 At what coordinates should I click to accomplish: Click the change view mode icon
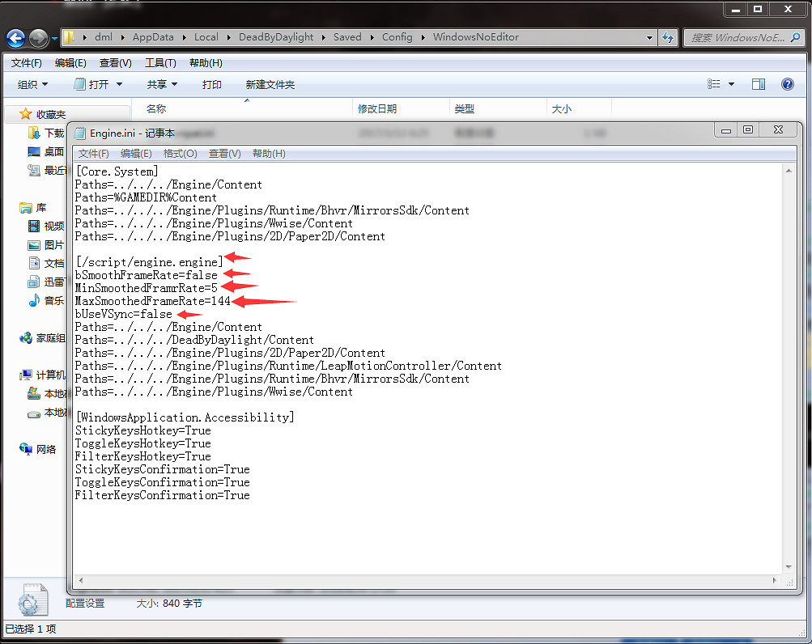[714, 84]
